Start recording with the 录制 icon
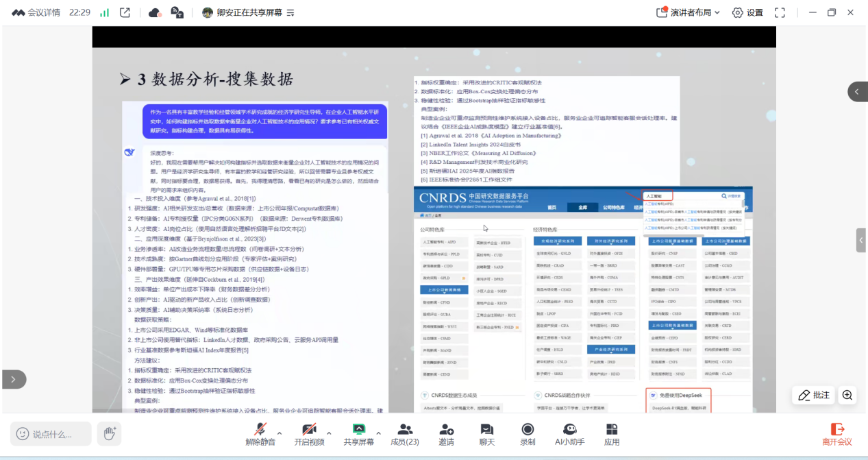868x460 pixels. coord(528,433)
